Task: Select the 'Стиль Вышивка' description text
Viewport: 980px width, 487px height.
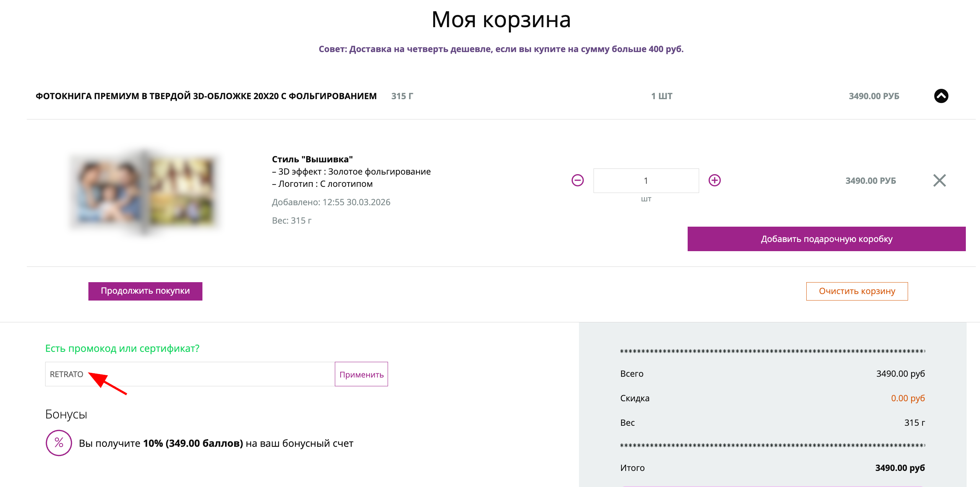Action: 312,159
